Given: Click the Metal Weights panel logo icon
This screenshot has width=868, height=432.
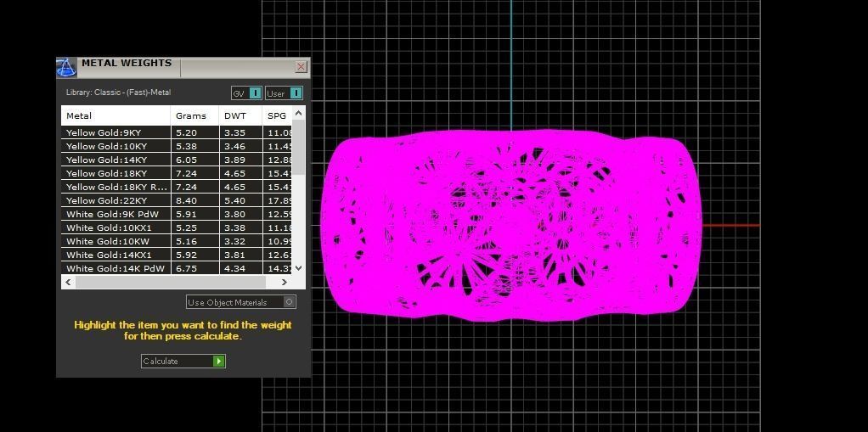Looking at the screenshot, I should click(66, 68).
